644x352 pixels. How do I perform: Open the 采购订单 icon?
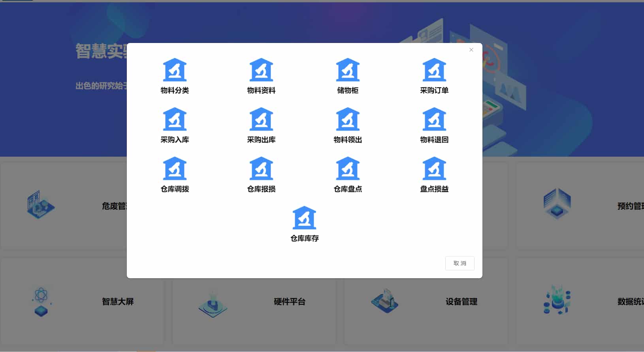[434, 69]
